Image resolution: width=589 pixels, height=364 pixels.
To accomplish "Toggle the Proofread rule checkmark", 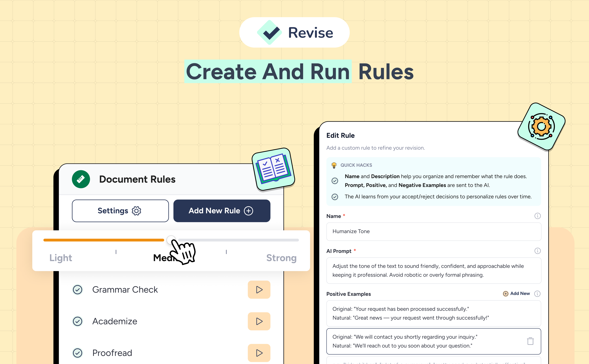I will point(78,353).
